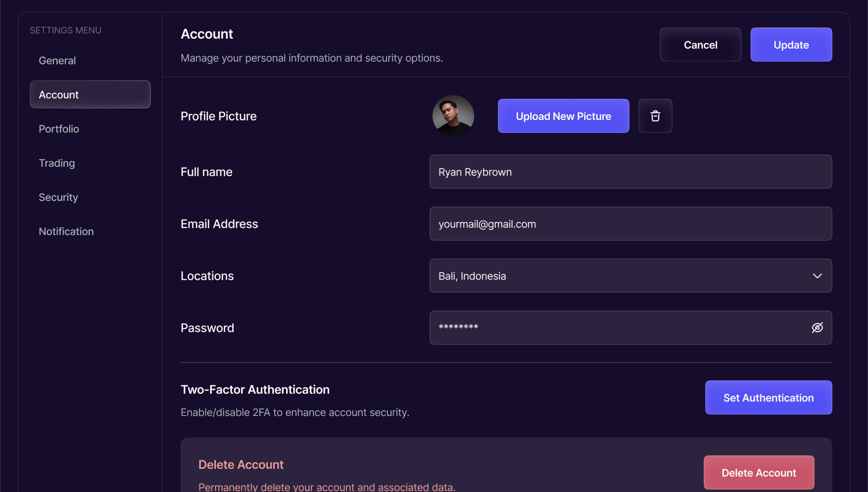
Task: Click Upload New Picture button
Action: (x=563, y=116)
